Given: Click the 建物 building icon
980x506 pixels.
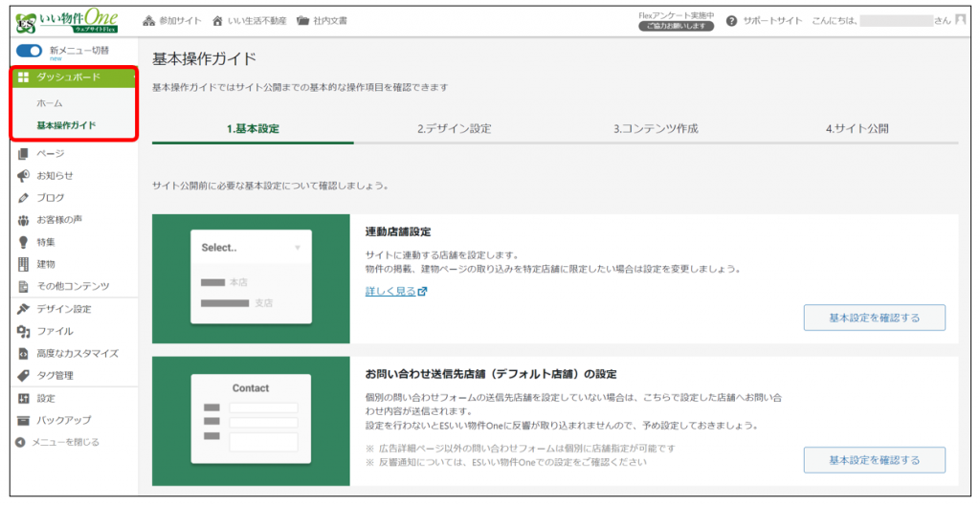Looking at the screenshot, I should (x=24, y=264).
